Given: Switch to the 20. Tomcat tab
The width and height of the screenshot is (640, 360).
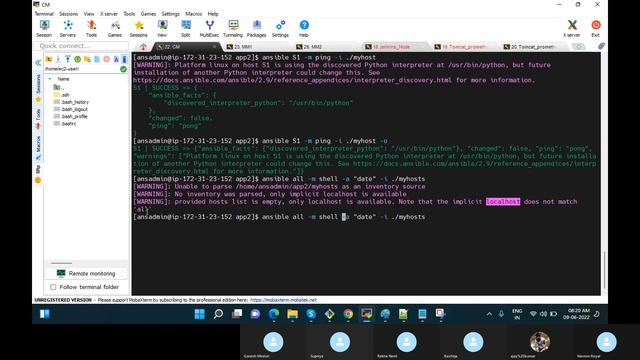Looking at the screenshot, I should tap(532, 47).
